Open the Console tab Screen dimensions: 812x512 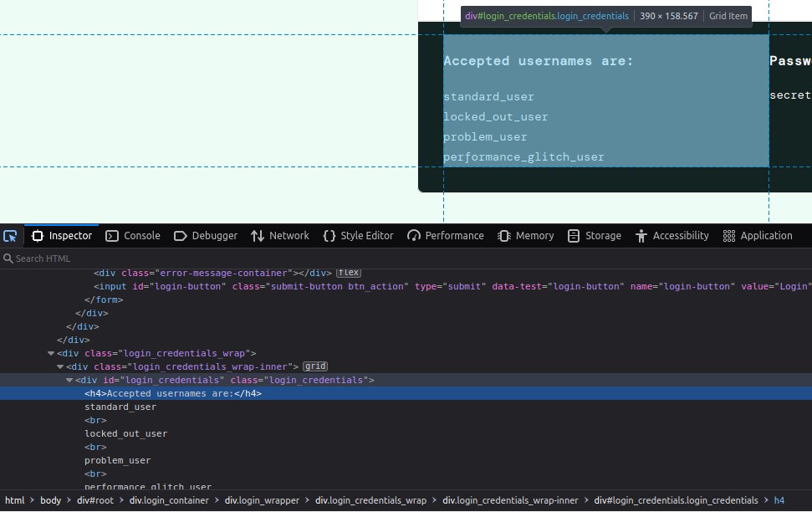pyautogui.click(x=133, y=236)
